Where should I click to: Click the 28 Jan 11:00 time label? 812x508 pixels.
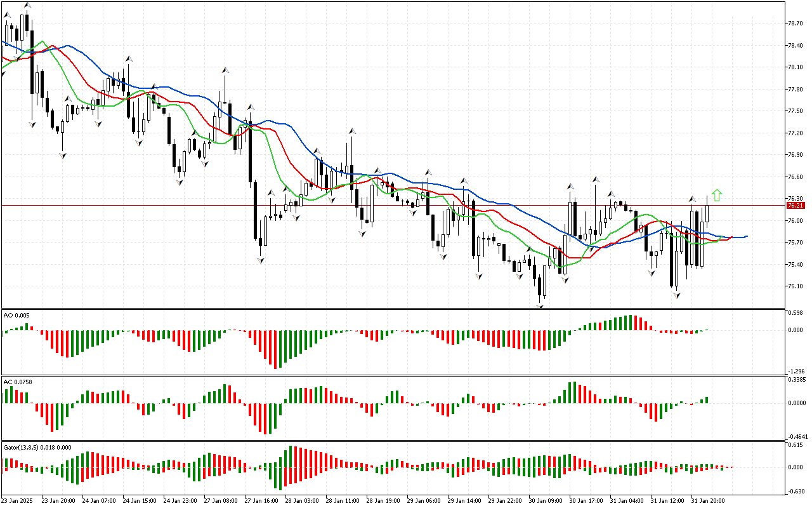click(x=343, y=501)
